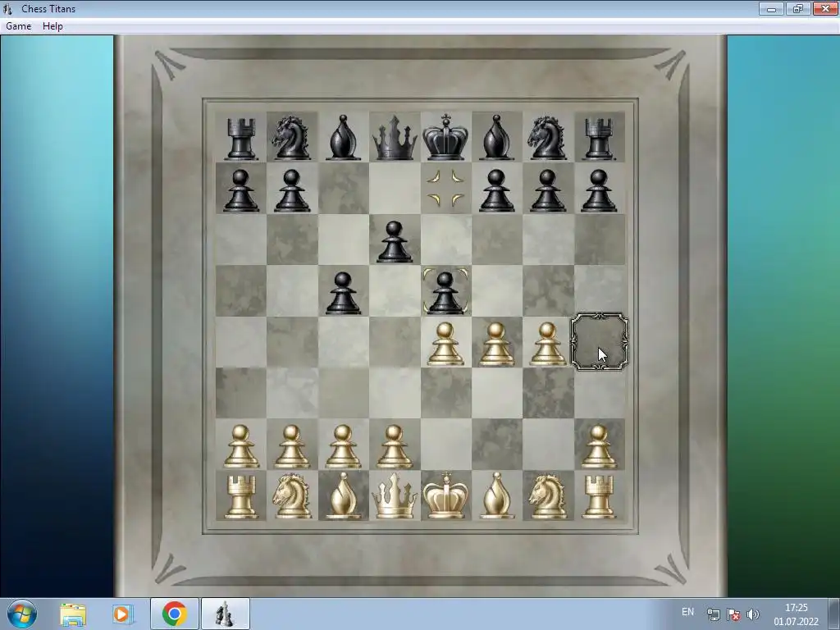
Task: Click the black pawn on g7
Action: (547, 190)
